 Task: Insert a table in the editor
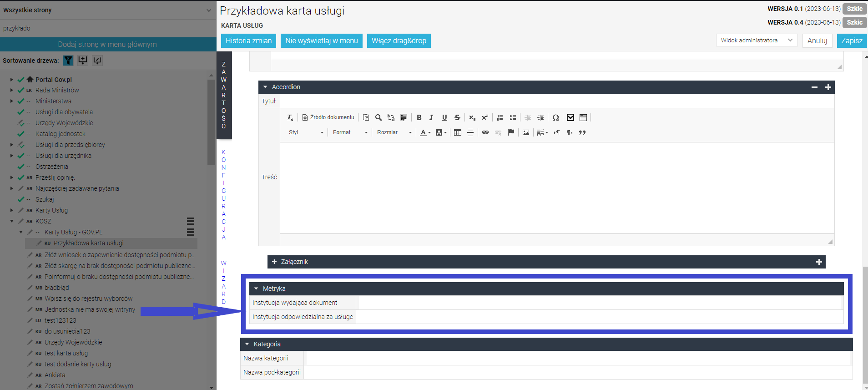(458, 132)
